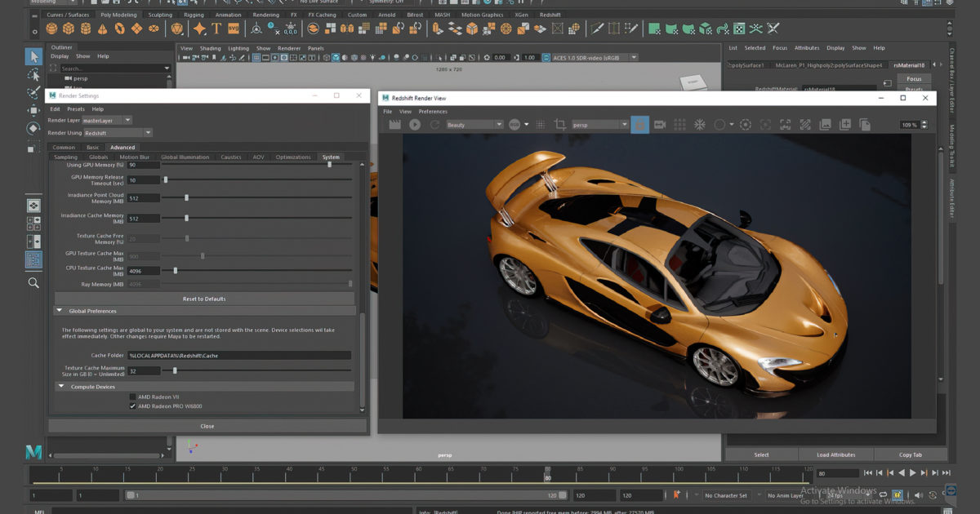The width and height of the screenshot is (980, 514).
Task: Click the camera icon in Redshift Render View
Action: 660,125
